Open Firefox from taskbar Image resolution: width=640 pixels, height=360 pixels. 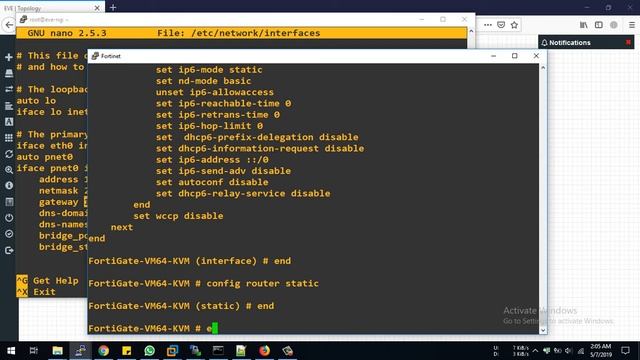tap(264, 351)
